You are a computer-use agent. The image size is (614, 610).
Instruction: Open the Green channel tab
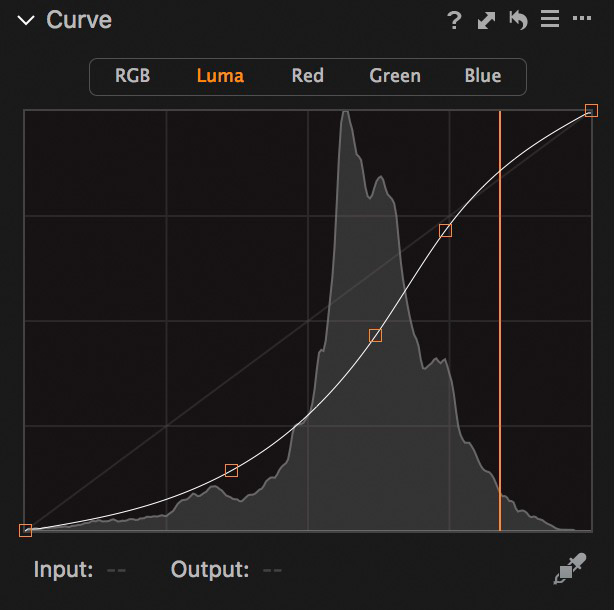[x=395, y=76]
